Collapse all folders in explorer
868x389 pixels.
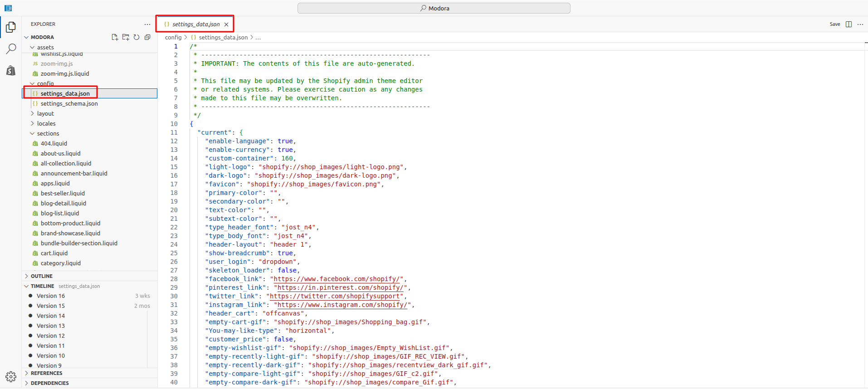[x=147, y=37]
